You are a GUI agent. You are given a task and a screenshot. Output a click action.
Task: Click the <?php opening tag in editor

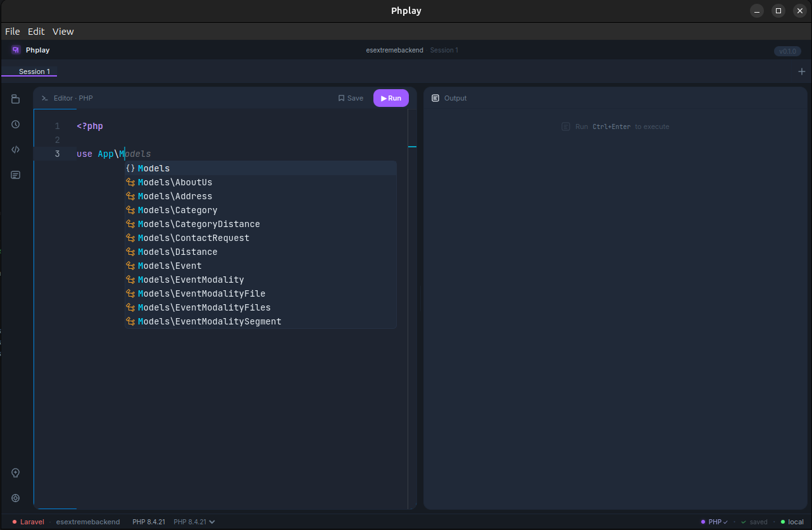(x=90, y=126)
